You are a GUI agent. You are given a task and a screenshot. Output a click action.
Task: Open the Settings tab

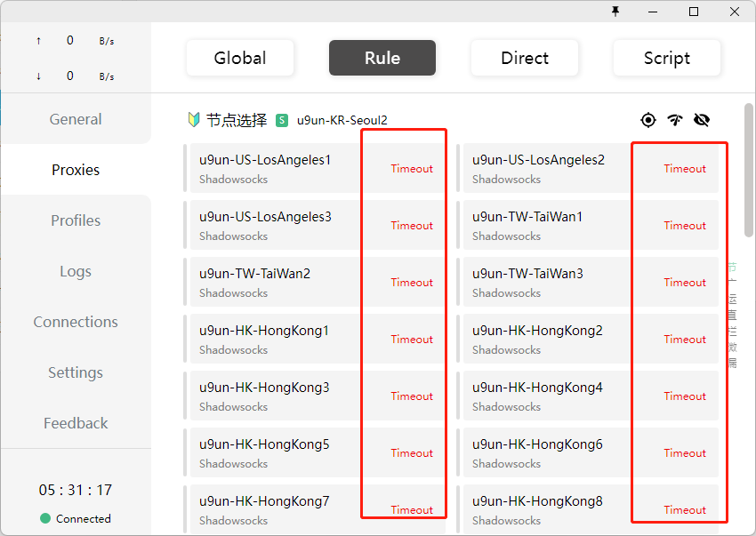pyautogui.click(x=76, y=372)
